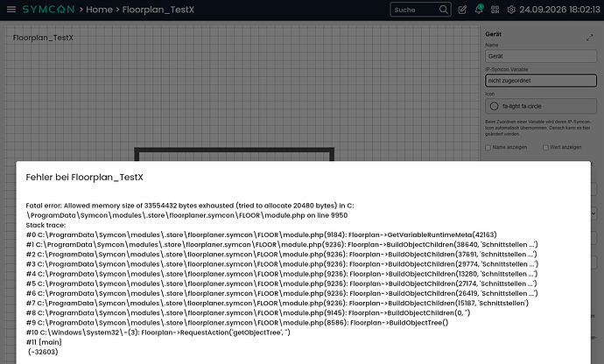Click stack line #0 GetVariableRuntimeMeta(42163)
The width and height of the screenshot is (604, 364).
(261, 235)
